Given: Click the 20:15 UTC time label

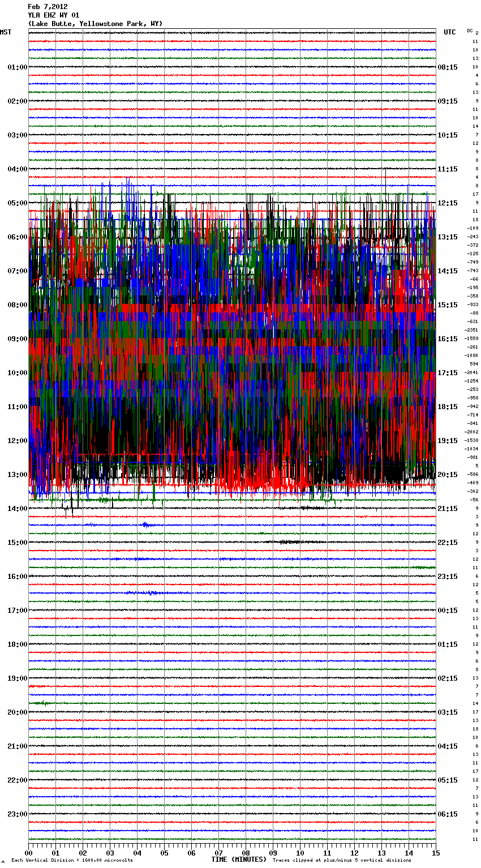Looking at the screenshot, I should pyautogui.click(x=448, y=475).
